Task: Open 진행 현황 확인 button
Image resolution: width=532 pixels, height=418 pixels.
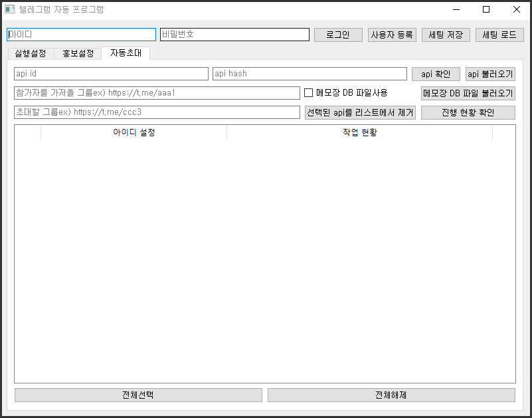Action: pos(468,113)
